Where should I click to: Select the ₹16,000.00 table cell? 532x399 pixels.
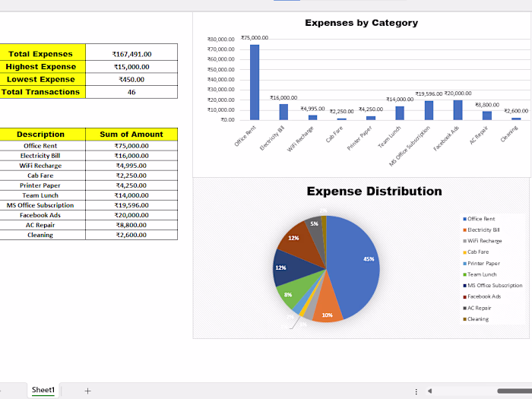pos(131,156)
